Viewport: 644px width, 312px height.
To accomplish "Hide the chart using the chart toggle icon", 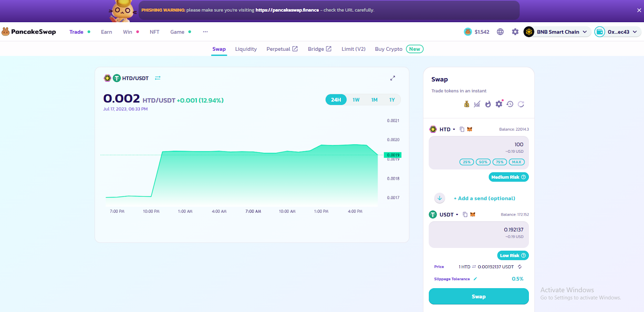I will 477,104.
